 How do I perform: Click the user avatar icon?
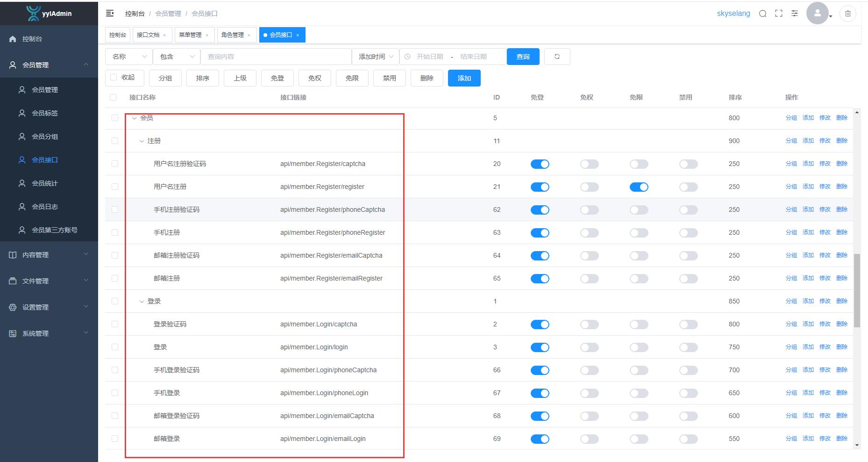coord(817,14)
